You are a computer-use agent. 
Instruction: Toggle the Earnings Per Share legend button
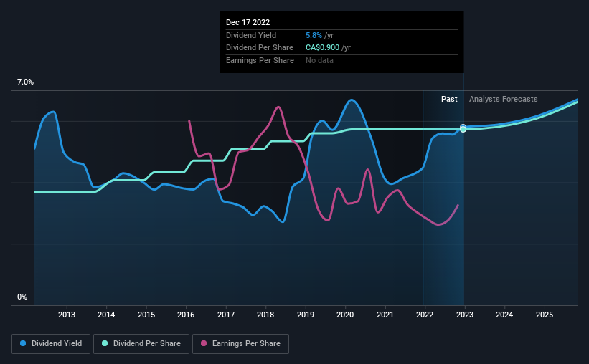(x=240, y=343)
